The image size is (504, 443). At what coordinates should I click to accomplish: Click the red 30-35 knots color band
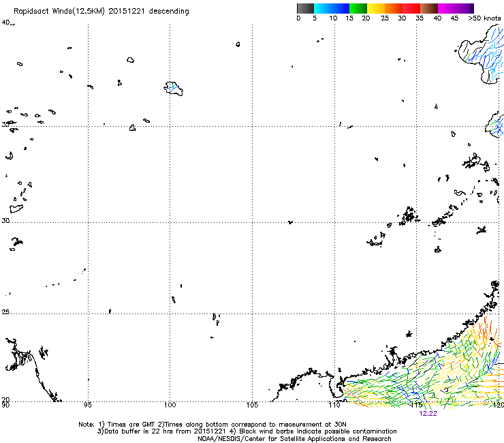411,8
